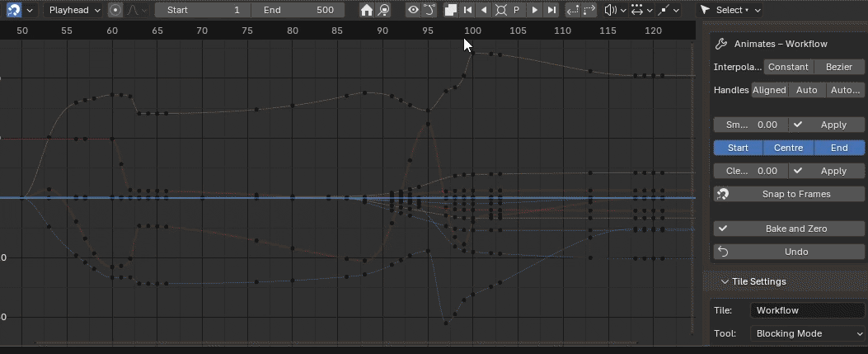This screenshot has width=868, height=354.
Task: Click the jump to first frame button
Action: (x=467, y=10)
